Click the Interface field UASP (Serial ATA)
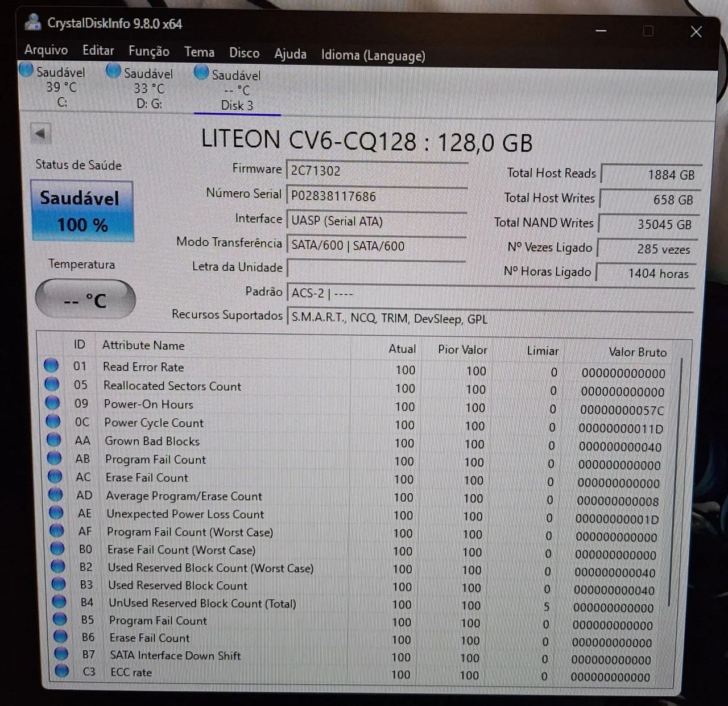 click(377, 221)
